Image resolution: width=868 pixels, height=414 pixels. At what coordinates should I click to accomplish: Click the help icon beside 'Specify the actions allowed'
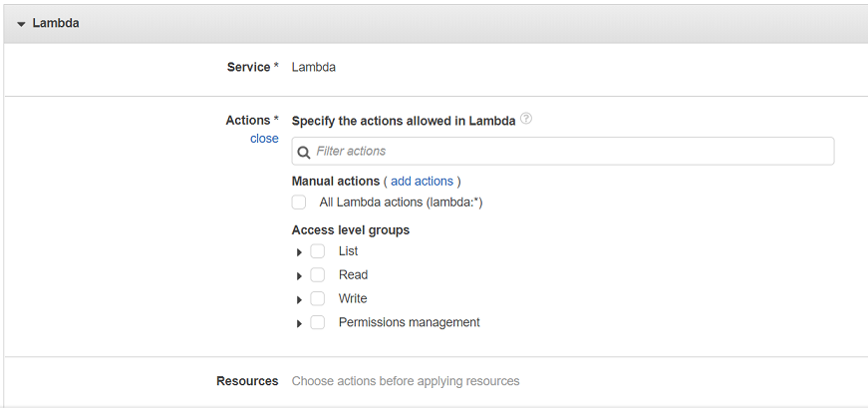526,119
